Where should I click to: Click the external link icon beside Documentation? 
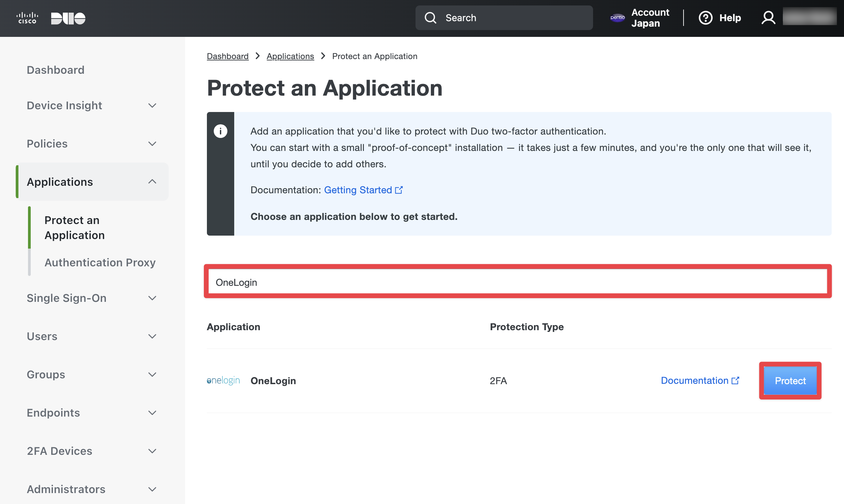pyautogui.click(x=735, y=380)
